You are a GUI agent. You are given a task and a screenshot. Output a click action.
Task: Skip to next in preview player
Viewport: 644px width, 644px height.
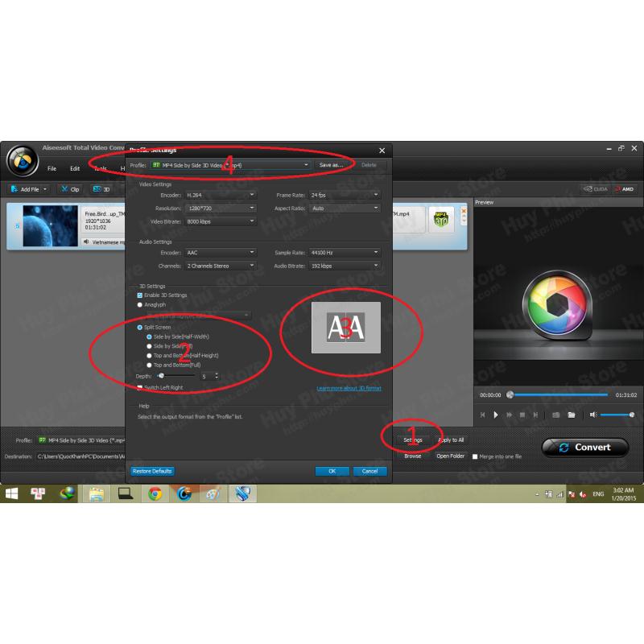pyautogui.click(x=535, y=415)
